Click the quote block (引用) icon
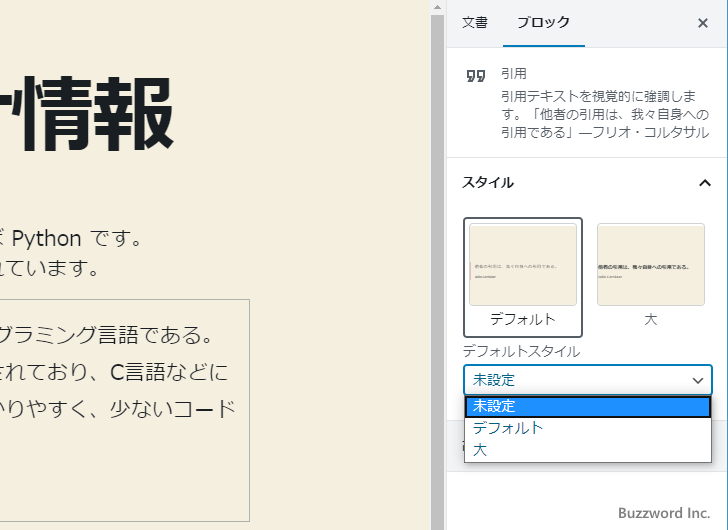The image size is (728, 530). click(476, 76)
